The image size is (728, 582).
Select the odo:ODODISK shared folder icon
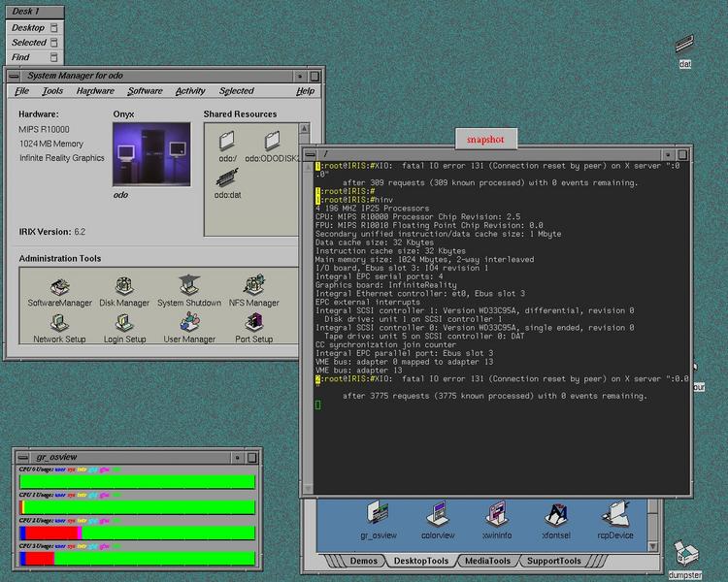[x=272, y=146]
